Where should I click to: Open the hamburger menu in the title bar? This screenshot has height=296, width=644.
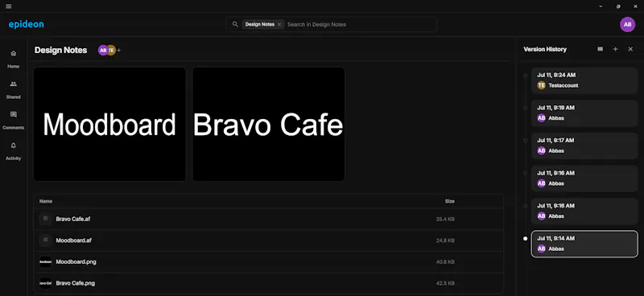point(9,6)
